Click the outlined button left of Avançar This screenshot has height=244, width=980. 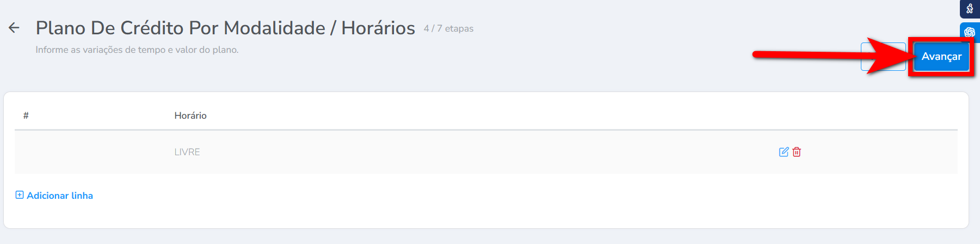(x=883, y=57)
